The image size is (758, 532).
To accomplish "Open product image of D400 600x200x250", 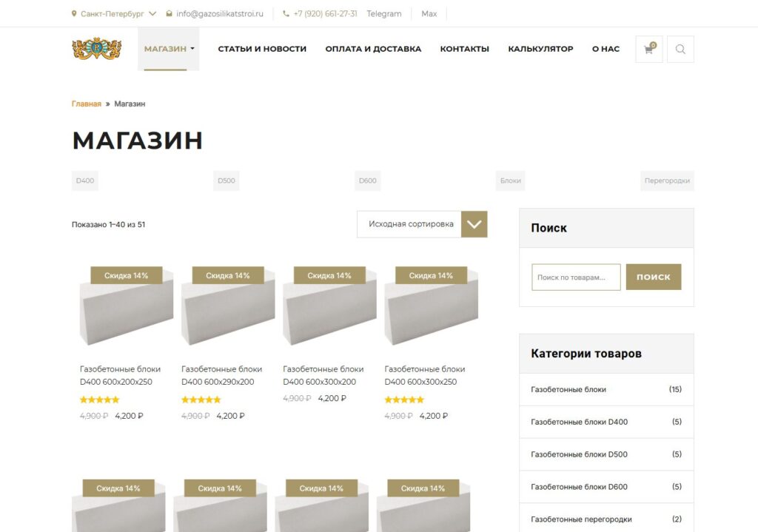I will point(126,306).
